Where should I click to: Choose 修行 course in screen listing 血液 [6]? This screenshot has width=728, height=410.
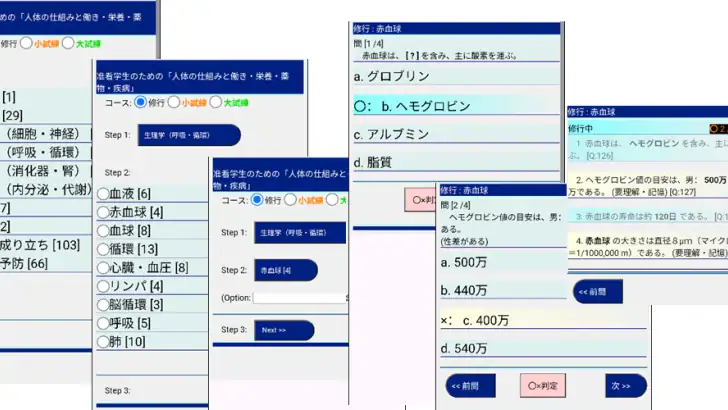click(140, 102)
